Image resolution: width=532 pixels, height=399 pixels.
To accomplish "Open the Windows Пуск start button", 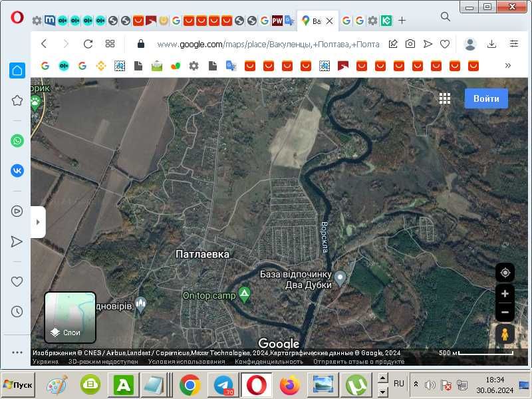I will (x=19, y=385).
